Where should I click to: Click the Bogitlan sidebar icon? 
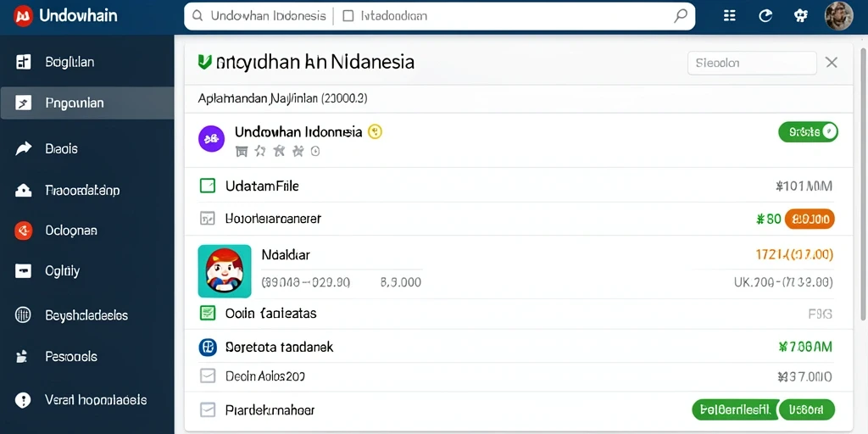23,62
